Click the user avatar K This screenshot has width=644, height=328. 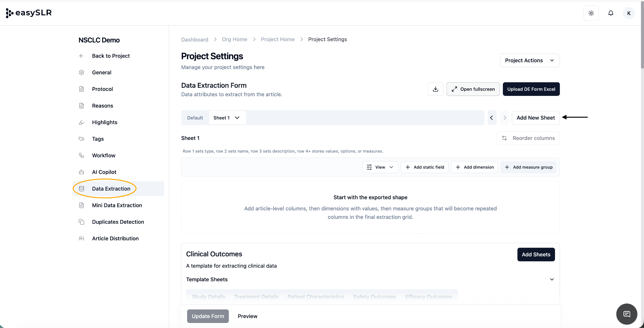[x=629, y=13]
